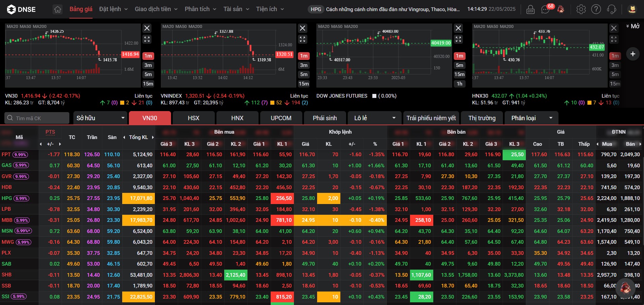Image resolution: width=644 pixels, height=305 pixels.
Task: Select 15m interval on VN30 chart
Action: pyautogui.click(x=148, y=84)
